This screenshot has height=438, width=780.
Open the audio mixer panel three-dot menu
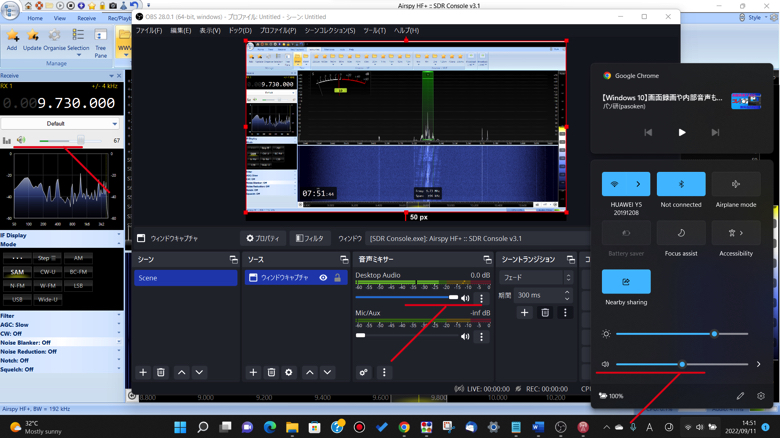pyautogui.click(x=384, y=372)
